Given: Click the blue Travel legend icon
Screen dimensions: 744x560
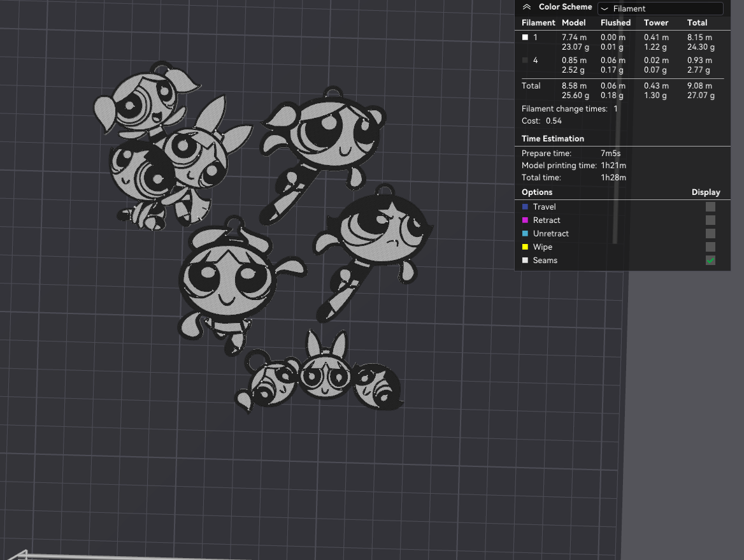Looking at the screenshot, I should pos(525,207).
